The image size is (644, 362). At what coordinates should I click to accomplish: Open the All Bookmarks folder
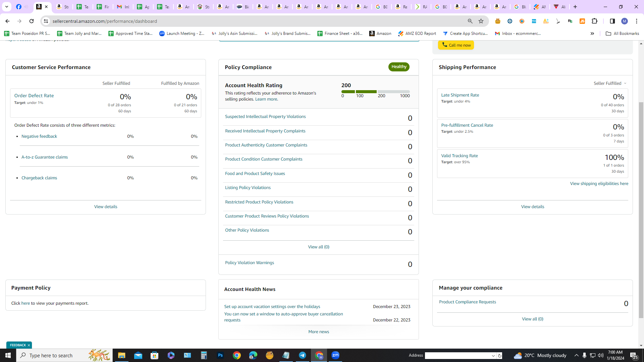click(x=623, y=34)
